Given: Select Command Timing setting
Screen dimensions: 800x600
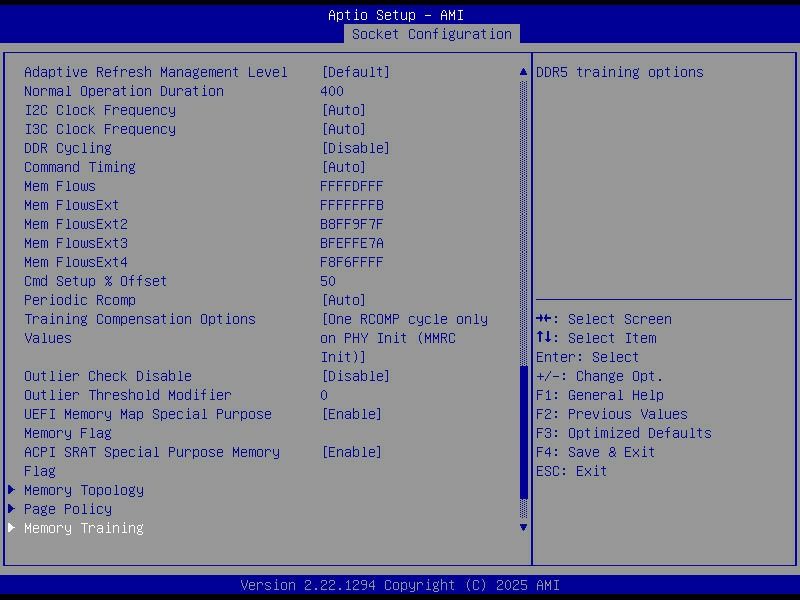Looking at the screenshot, I should click(80, 167).
